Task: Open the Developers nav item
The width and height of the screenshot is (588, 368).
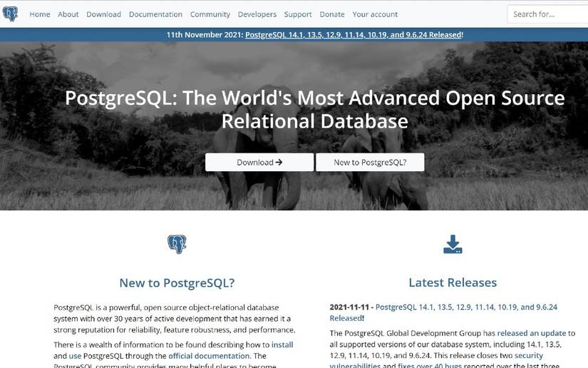Action: click(x=257, y=14)
